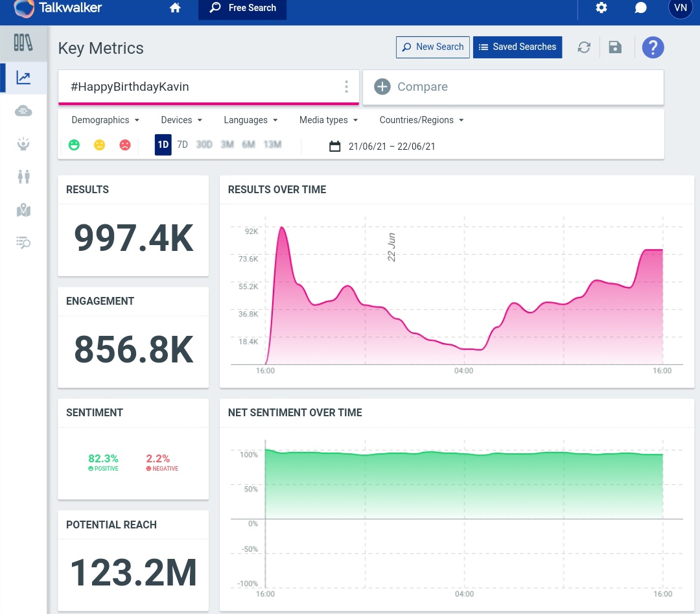Open the date range calendar icon
The height and width of the screenshot is (614, 700).
click(x=335, y=146)
